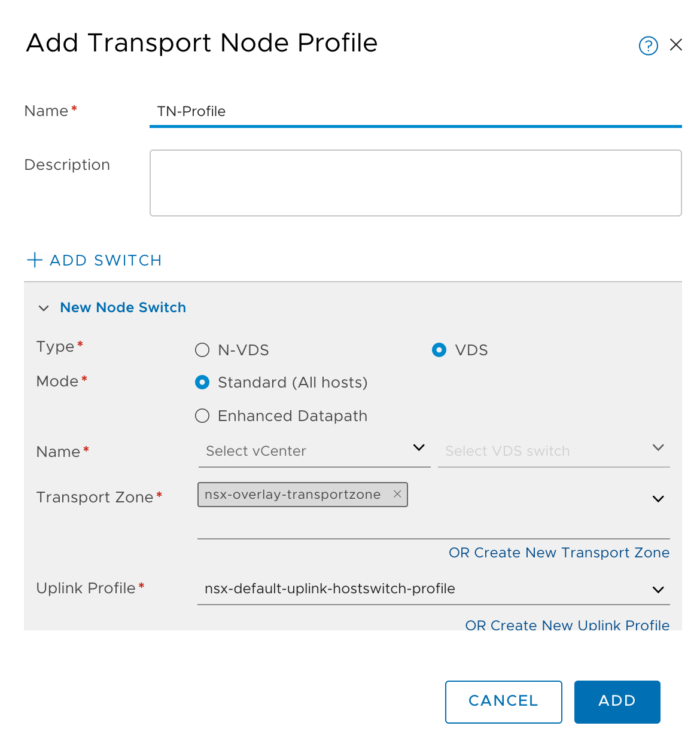
Task: Click the plus icon beside ADD SWITCH
Action: pos(35,260)
